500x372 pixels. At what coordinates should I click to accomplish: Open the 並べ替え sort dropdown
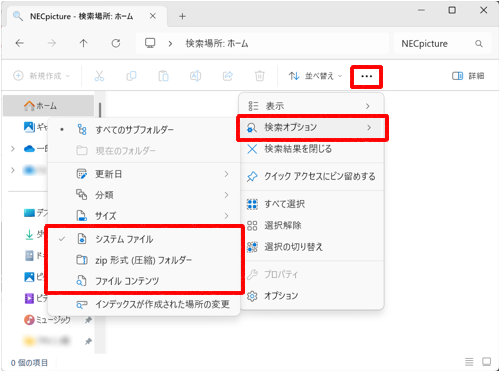coord(315,76)
